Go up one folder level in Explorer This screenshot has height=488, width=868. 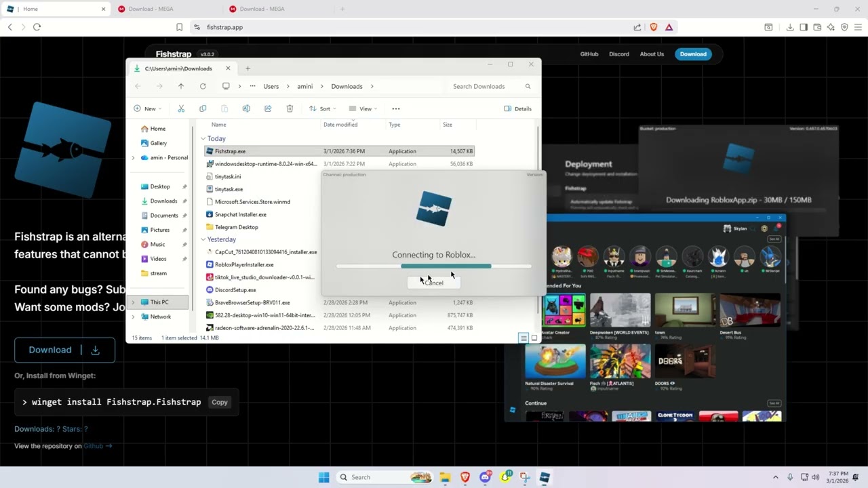[x=181, y=86]
